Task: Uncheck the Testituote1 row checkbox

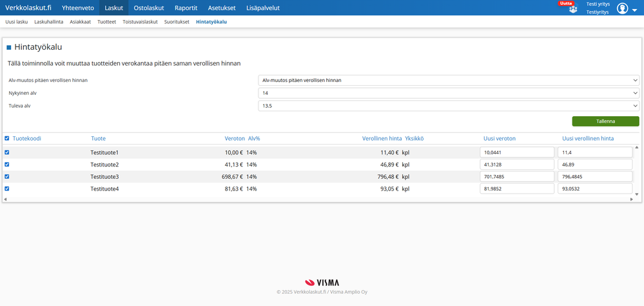Action: (x=7, y=152)
